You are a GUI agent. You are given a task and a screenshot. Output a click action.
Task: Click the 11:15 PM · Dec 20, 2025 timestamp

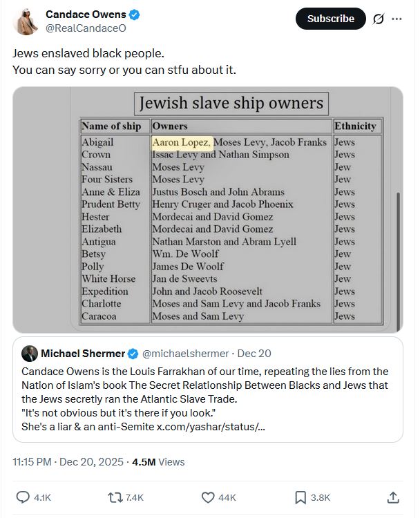tap(69, 462)
